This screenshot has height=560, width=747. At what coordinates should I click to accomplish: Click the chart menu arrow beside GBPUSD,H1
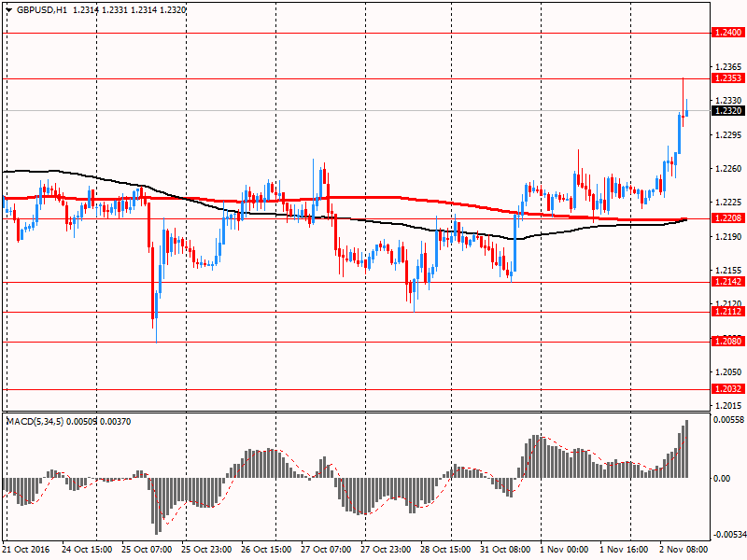click(9, 10)
